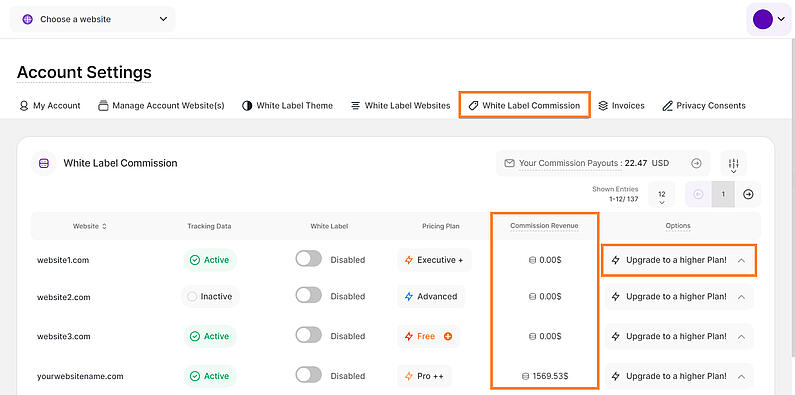
Task: Click the orange plus icon next to Free
Action: click(448, 336)
